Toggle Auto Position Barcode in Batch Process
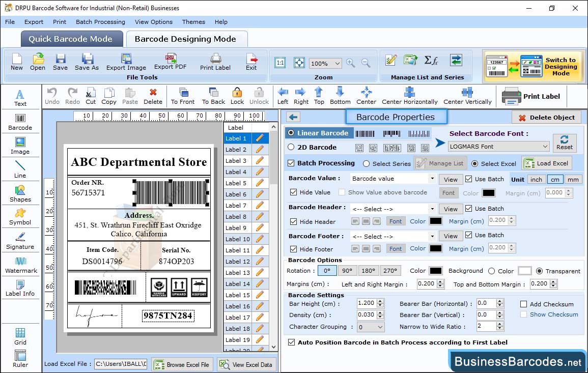This screenshot has height=373, width=588. point(291,342)
